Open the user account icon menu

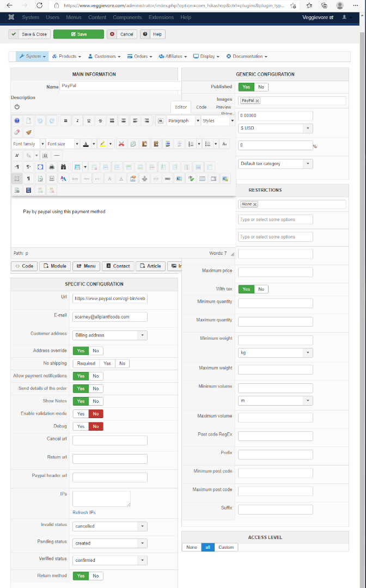coord(344,17)
